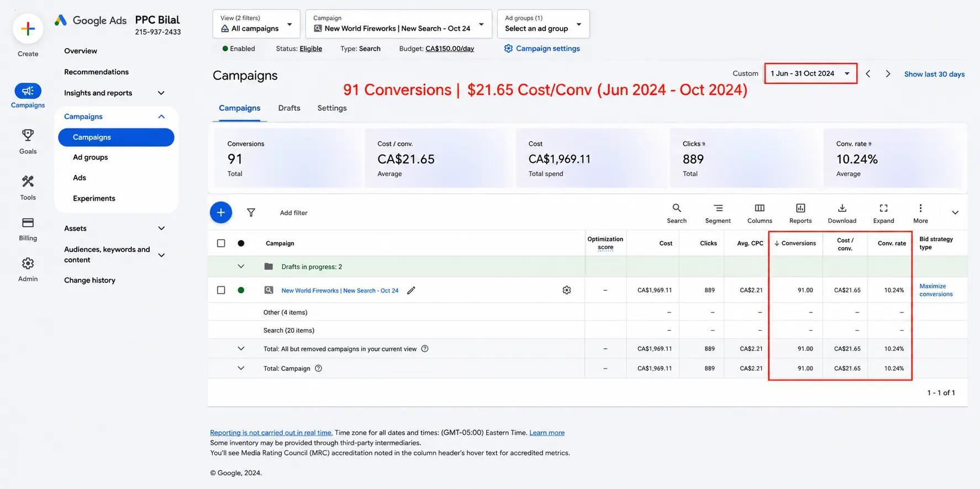
Task: Expand the table to full screen
Action: [x=883, y=213]
